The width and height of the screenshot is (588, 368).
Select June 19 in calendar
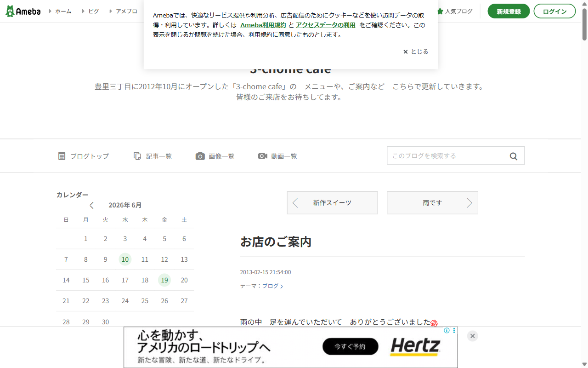tap(164, 280)
